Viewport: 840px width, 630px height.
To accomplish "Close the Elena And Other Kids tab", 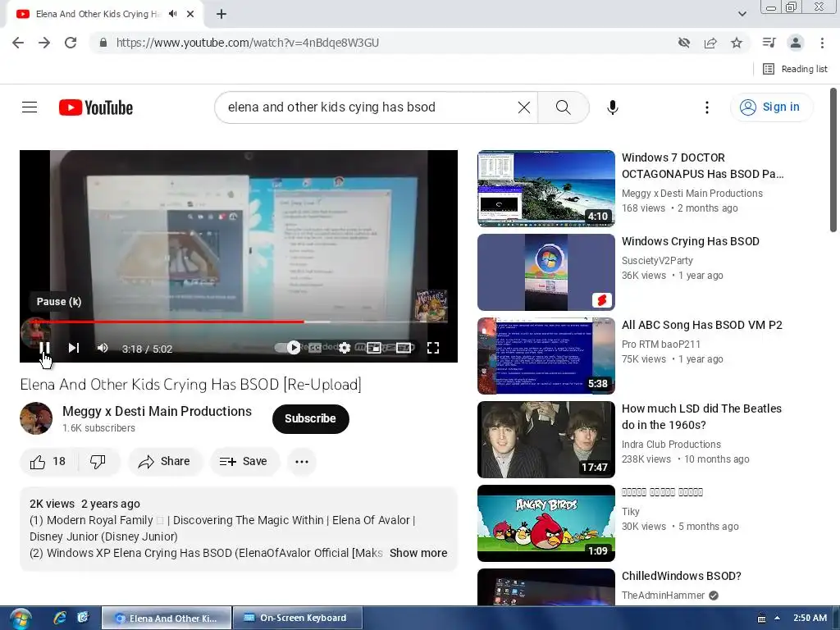I will pyautogui.click(x=190, y=15).
